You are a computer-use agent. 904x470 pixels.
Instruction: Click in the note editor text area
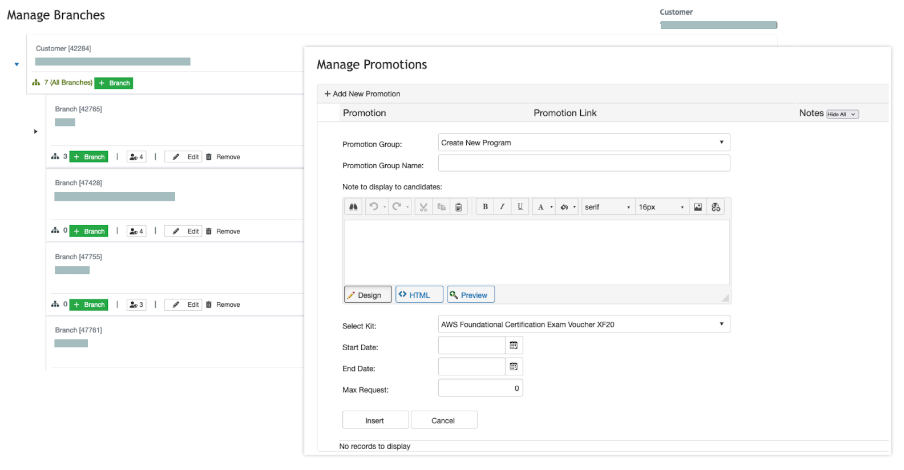pos(537,252)
